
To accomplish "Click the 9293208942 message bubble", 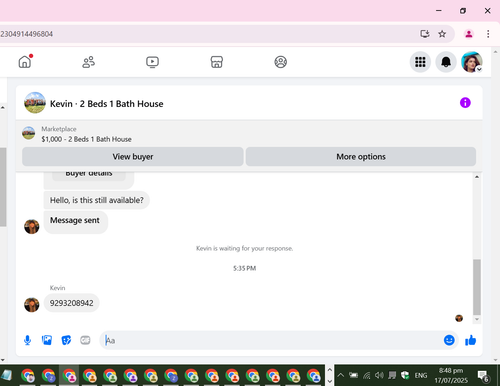I will [71, 303].
